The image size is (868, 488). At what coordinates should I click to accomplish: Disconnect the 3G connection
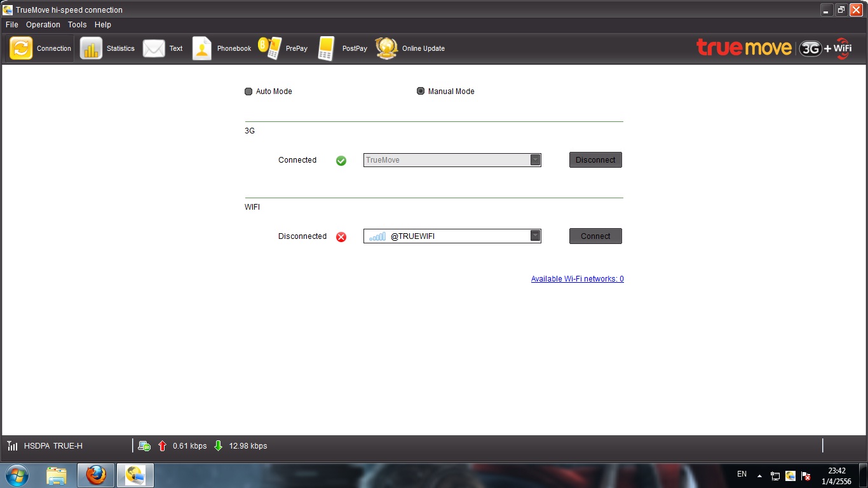click(595, 160)
